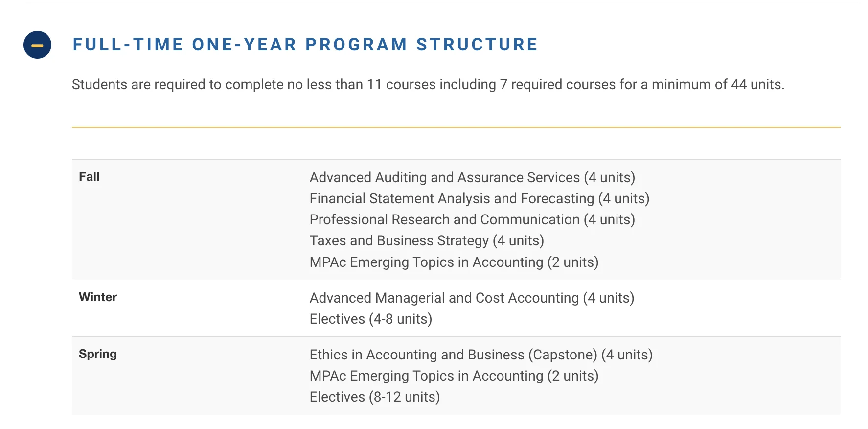Select the Spring row label

point(98,354)
